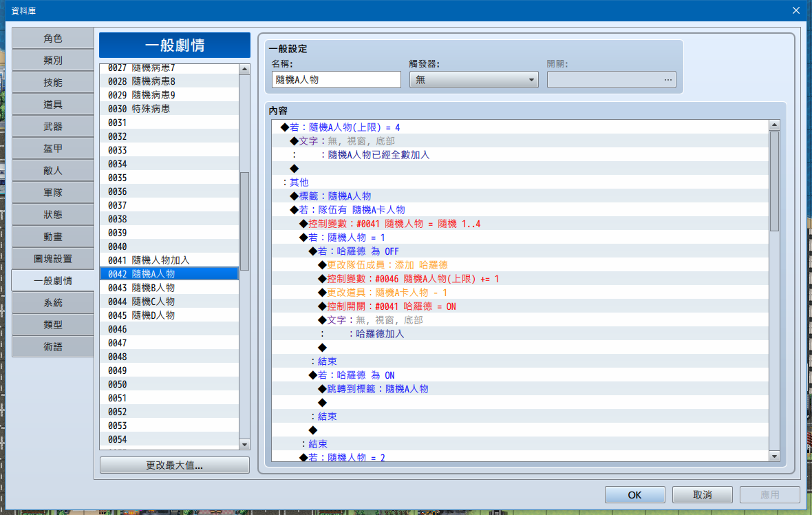
Task: Select entry 0042 隨機A人物
Action: point(169,274)
